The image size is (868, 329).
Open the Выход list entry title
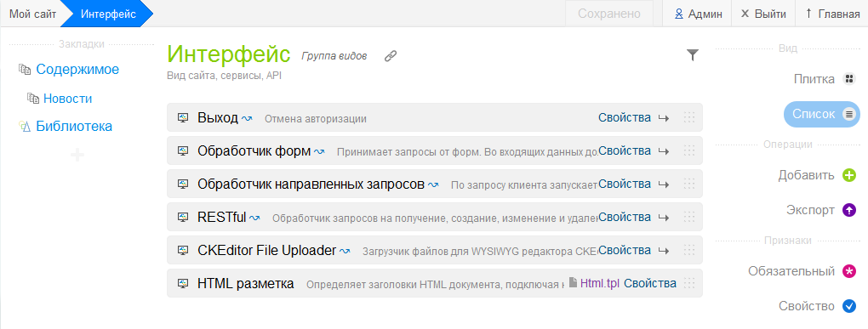tap(218, 117)
